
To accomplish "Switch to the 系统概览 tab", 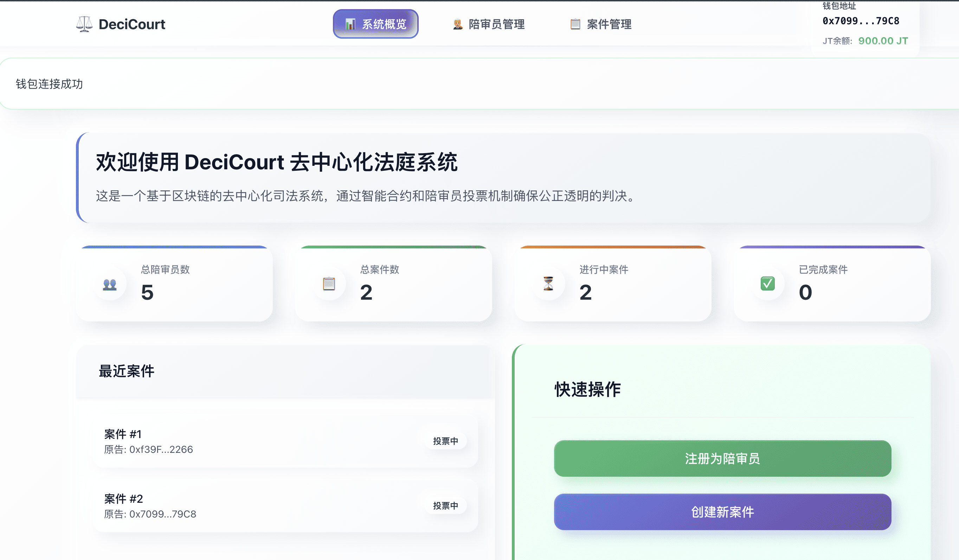I will pyautogui.click(x=375, y=24).
